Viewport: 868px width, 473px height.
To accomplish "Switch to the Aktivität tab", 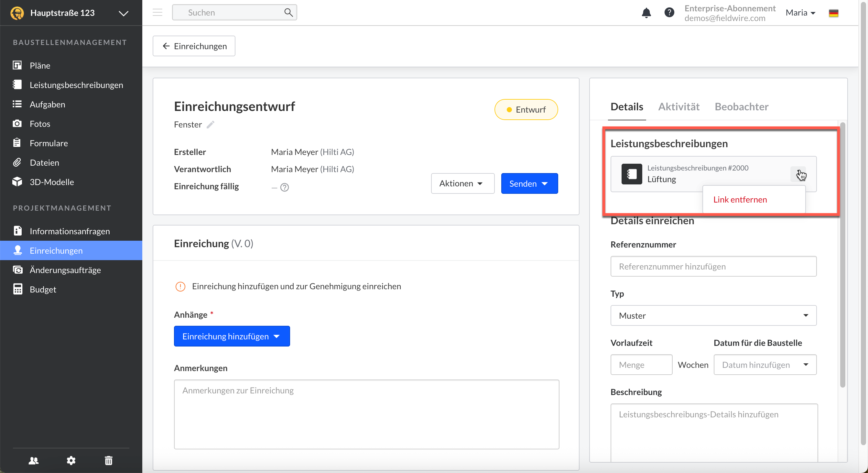I will pos(678,106).
